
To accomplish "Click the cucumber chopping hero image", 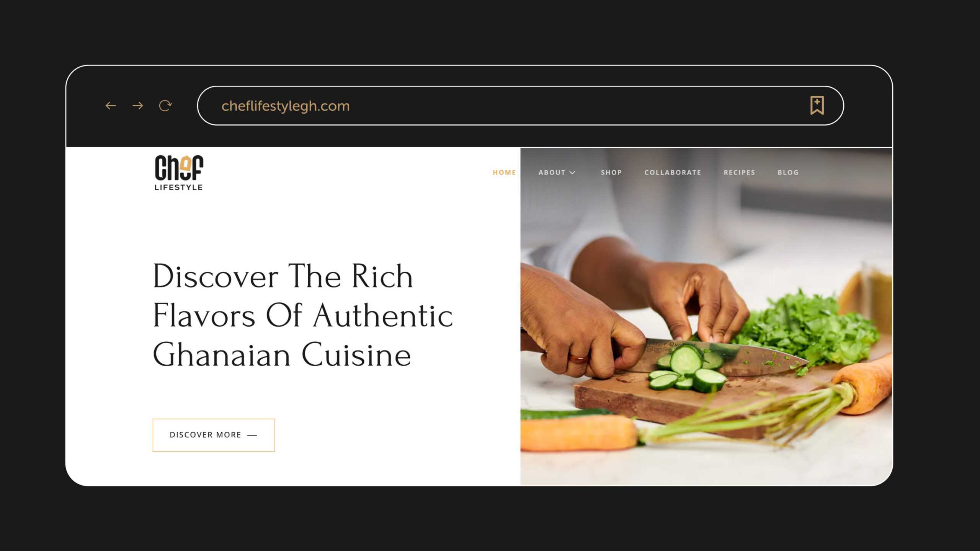I will [x=706, y=316].
